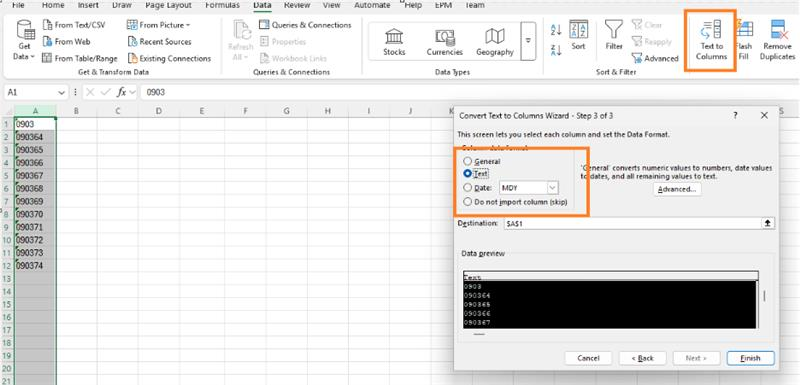The image size is (800, 385).
Task: Open Advanced filter options
Action: click(655, 59)
